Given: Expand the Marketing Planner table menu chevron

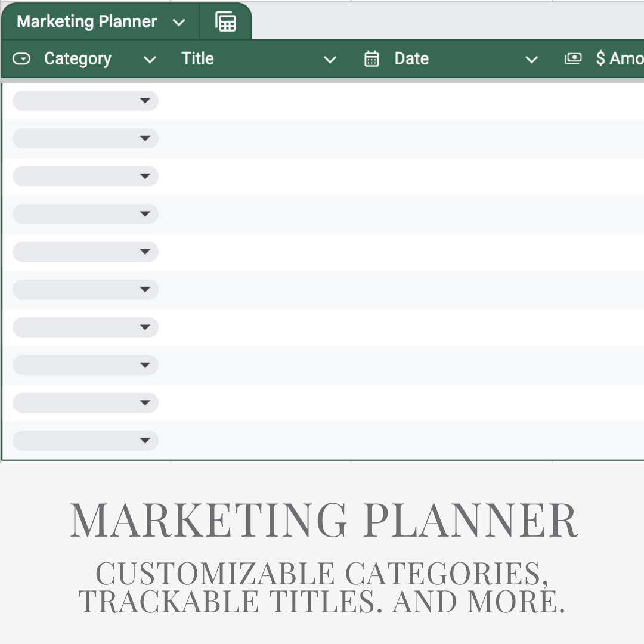Looking at the screenshot, I should tap(179, 23).
